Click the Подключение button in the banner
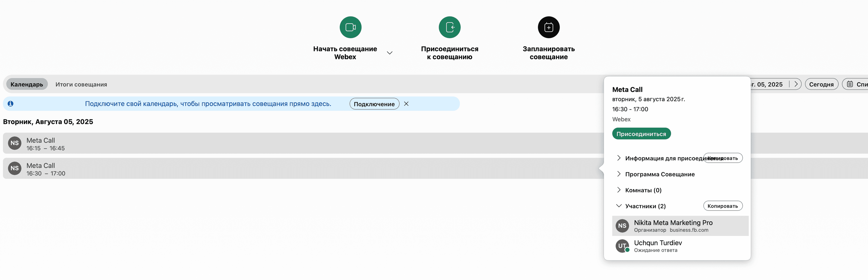The height and width of the screenshot is (280, 868). click(x=374, y=104)
